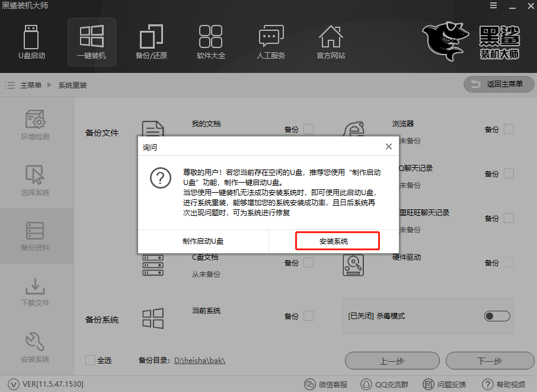Open 人工服务 customer service
This screenshot has height=392, width=537.
[271, 42]
